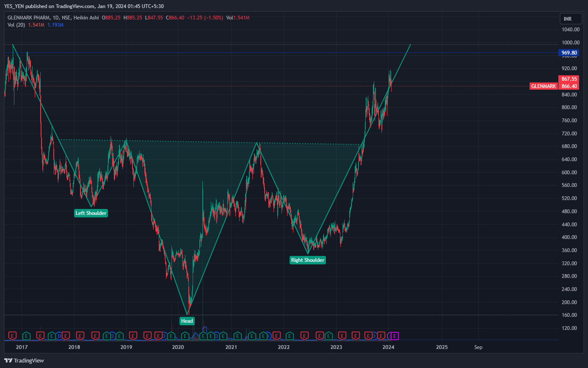Click the NSE exchange text in legend
This screenshot has width=588, height=368.
[x=66, y=18]
